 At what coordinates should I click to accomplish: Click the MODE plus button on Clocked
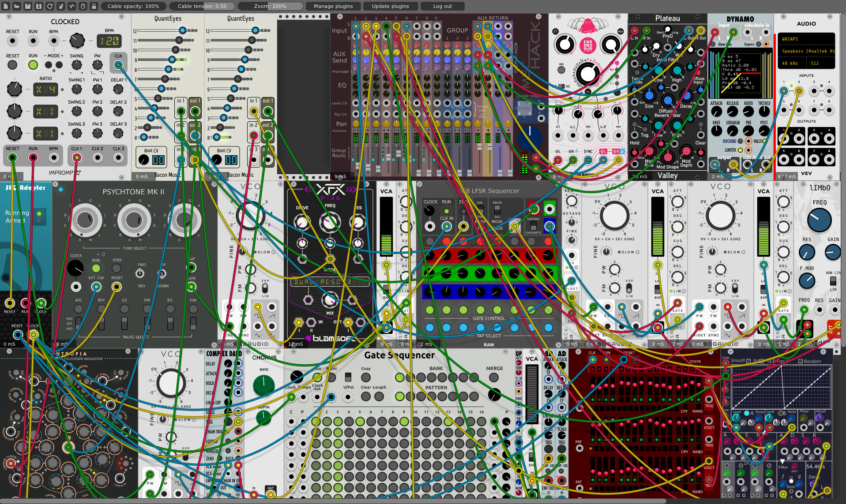click(x=59, y=65)
